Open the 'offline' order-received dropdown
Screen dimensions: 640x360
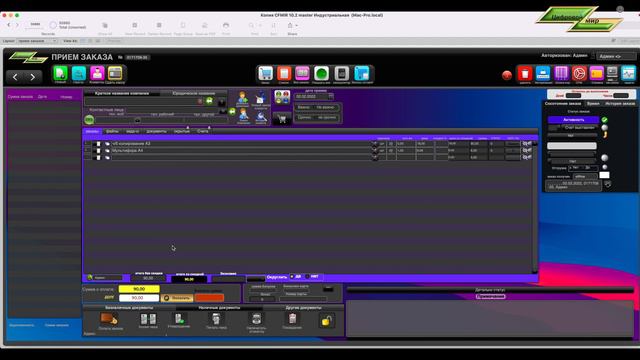click(x=585, y=176)
